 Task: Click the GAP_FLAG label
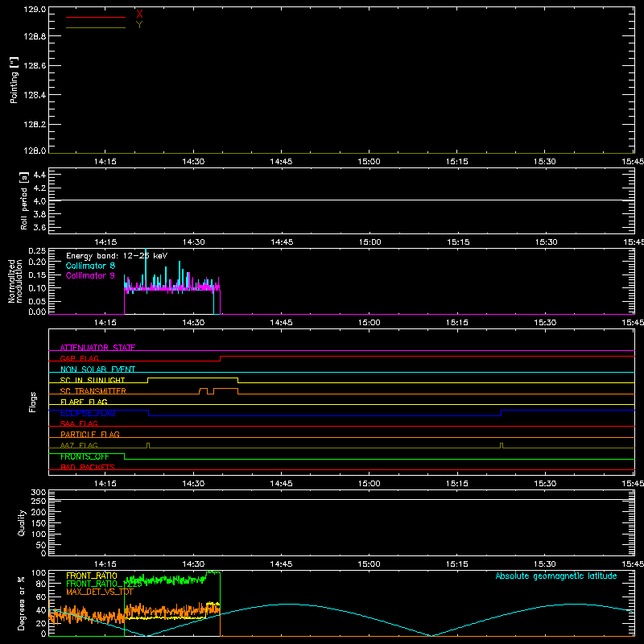click(79, 358)
